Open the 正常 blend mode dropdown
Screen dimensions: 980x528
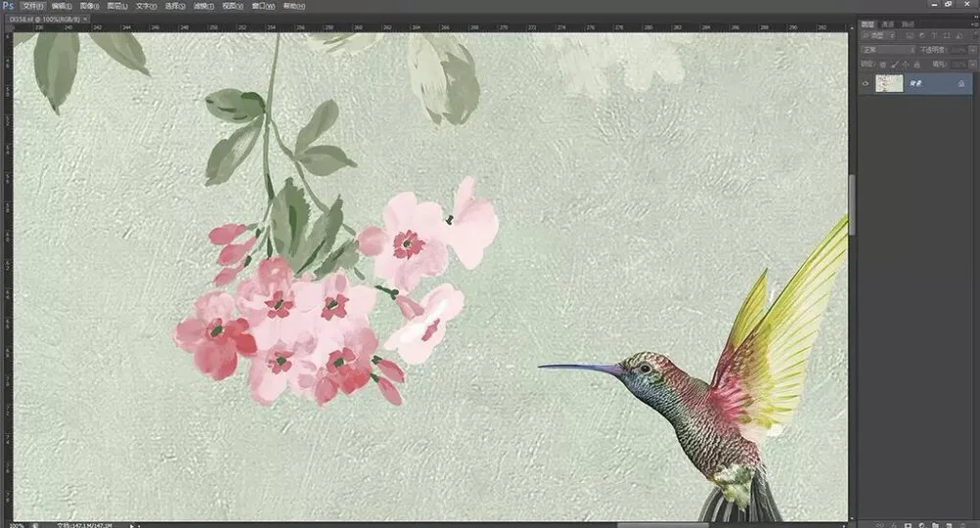tap(888, 50)
